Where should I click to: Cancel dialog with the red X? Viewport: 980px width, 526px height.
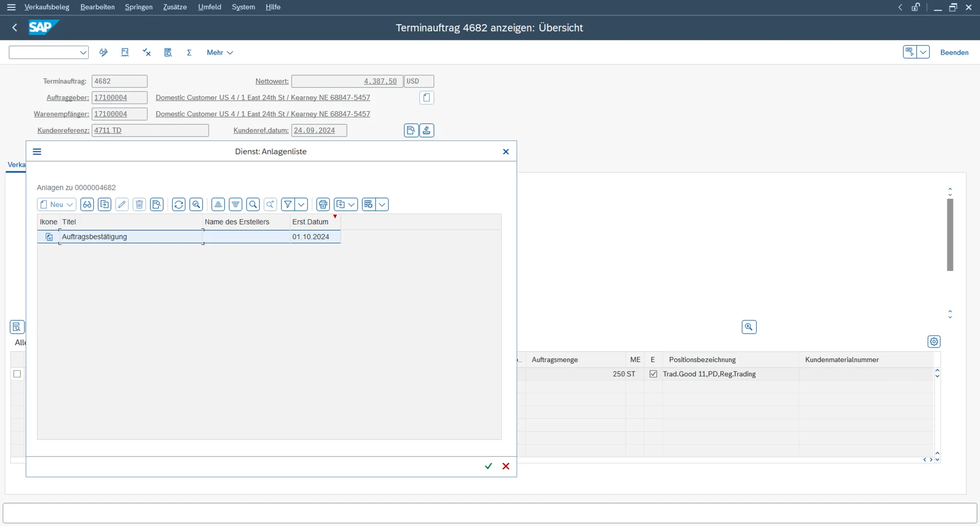tap(506, 466)
